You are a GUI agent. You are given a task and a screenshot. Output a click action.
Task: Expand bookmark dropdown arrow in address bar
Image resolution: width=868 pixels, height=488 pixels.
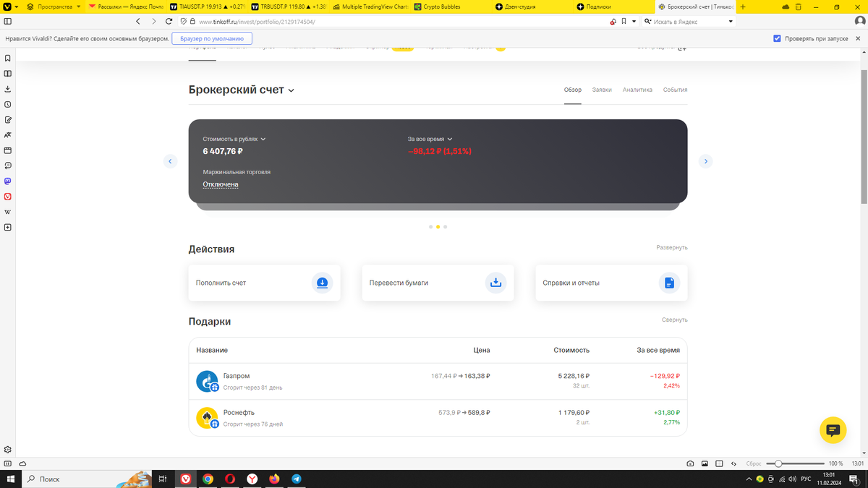pos(634,22)
